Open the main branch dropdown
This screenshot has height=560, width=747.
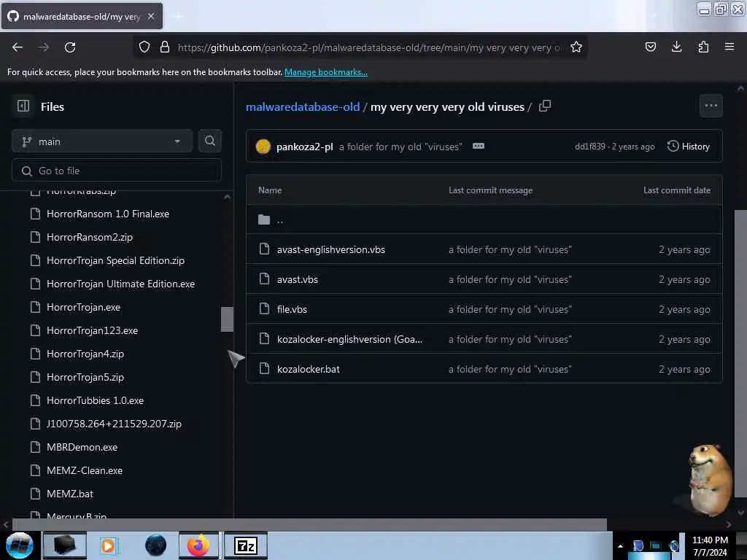101,141
